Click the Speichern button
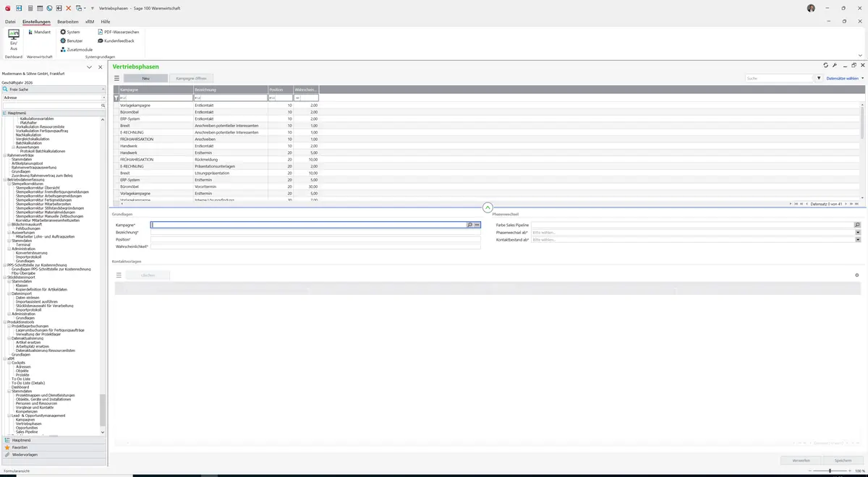 pos(843,460)
